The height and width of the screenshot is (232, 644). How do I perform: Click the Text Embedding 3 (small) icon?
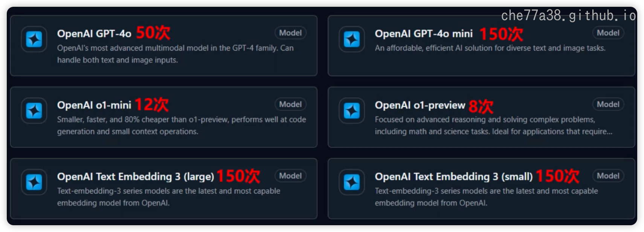(x=352, y=182)
